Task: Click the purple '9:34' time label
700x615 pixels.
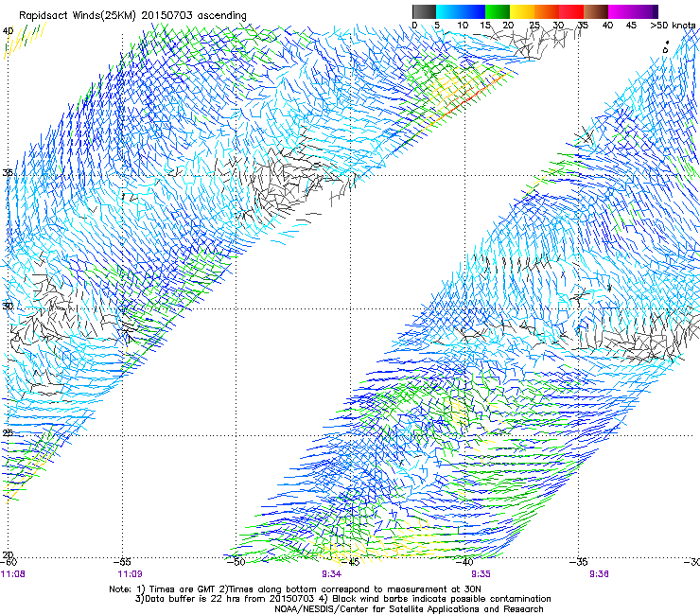Action: click(x=331, y=574)
